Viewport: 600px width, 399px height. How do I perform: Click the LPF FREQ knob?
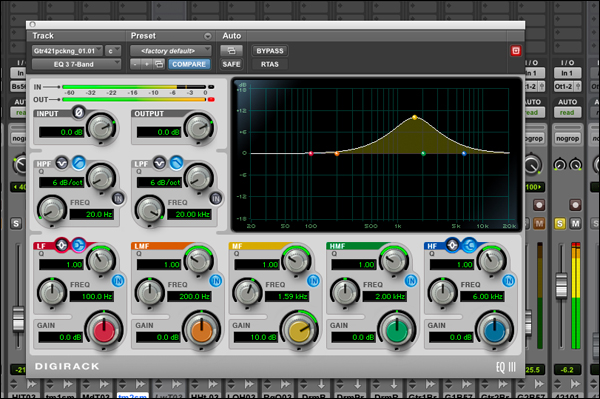150,210
